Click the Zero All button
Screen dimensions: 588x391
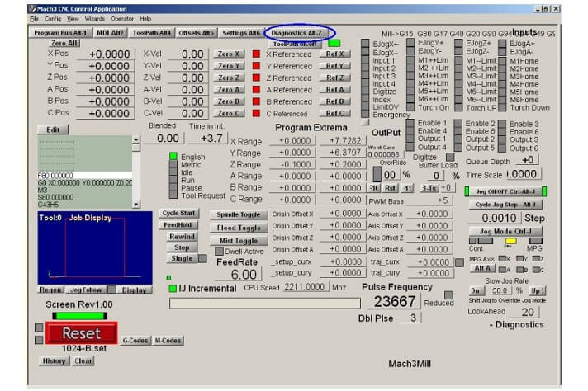point(64,43)
